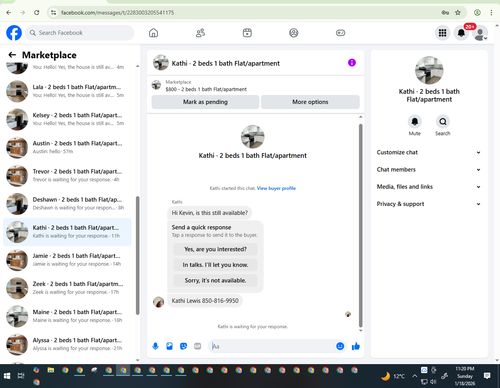500x388 pixels.
Task: Go back in browser history
Action: (x=9, y=13)
